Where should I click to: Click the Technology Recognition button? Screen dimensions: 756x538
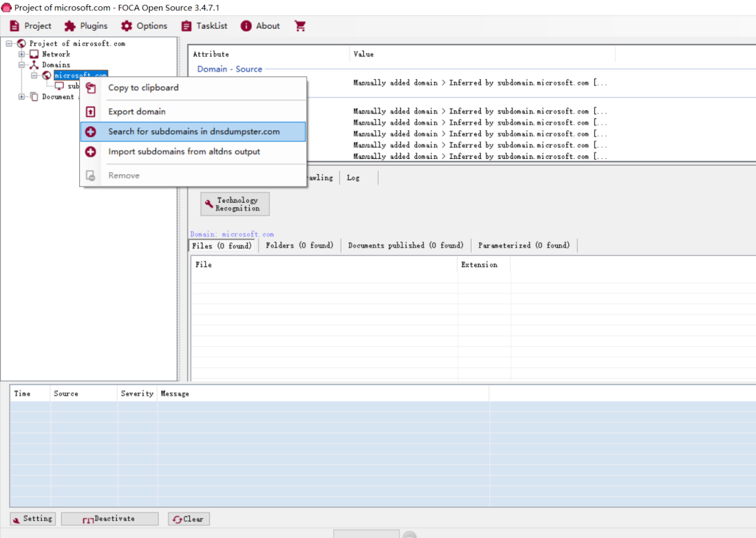tap(234, 204)
